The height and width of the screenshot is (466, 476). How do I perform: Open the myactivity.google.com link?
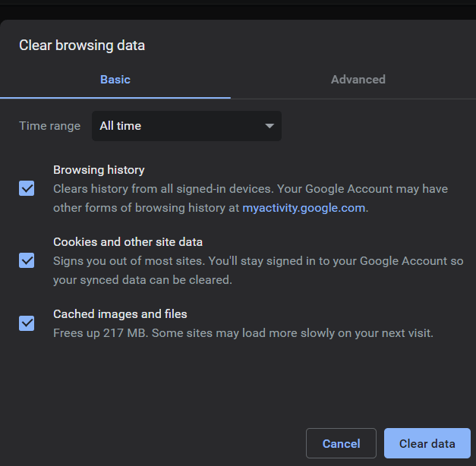[304, 208]
